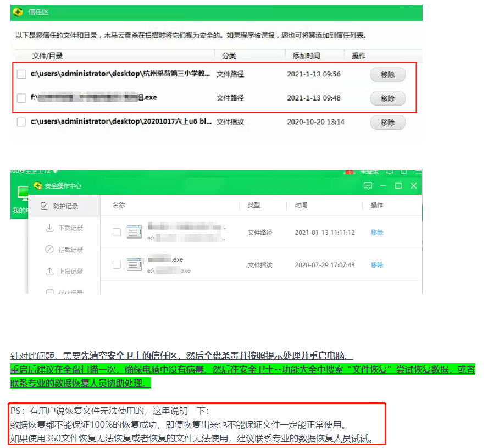This screenshot has height=448, width=488.
Task: Click the 上报记录 upload icon
Action: click(49, 272)
